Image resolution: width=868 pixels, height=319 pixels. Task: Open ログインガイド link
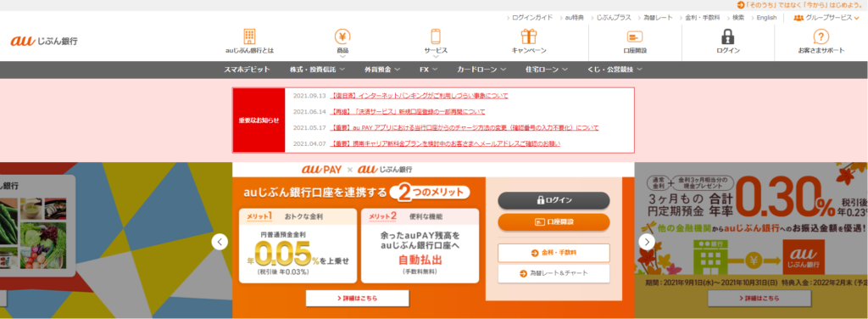[532, 18]
